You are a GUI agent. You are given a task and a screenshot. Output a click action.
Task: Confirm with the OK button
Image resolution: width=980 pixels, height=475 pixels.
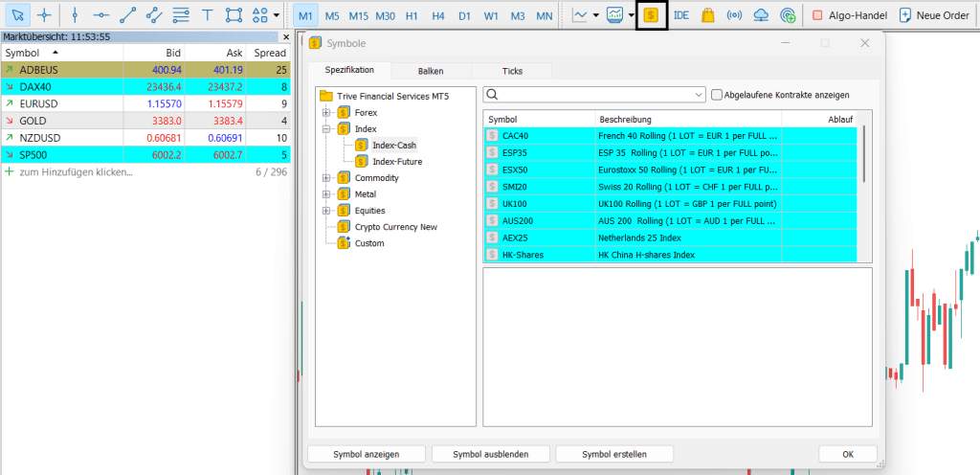pyautogui.click(x=848, y=454)
